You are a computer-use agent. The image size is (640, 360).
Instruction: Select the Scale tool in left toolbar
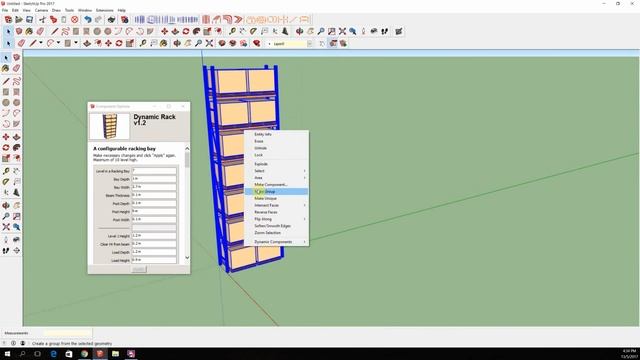pos(6,158)
